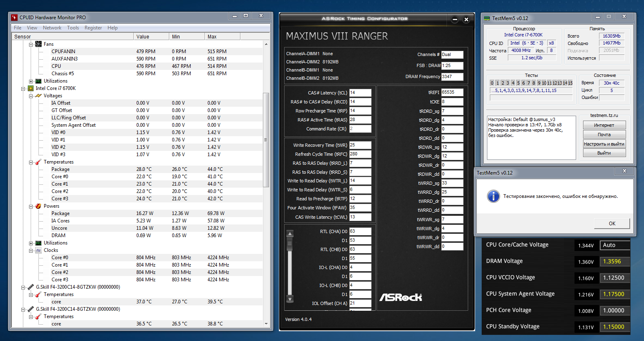Open the File menu in HWMonitor
This screenshot has height=341, width=644.
tap(18, 28)
